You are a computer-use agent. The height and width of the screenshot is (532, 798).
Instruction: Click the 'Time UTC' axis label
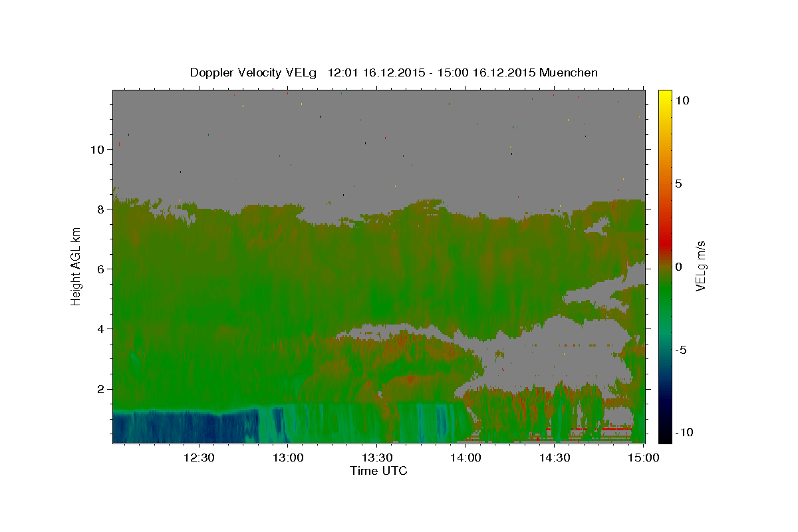pos(378,471)
